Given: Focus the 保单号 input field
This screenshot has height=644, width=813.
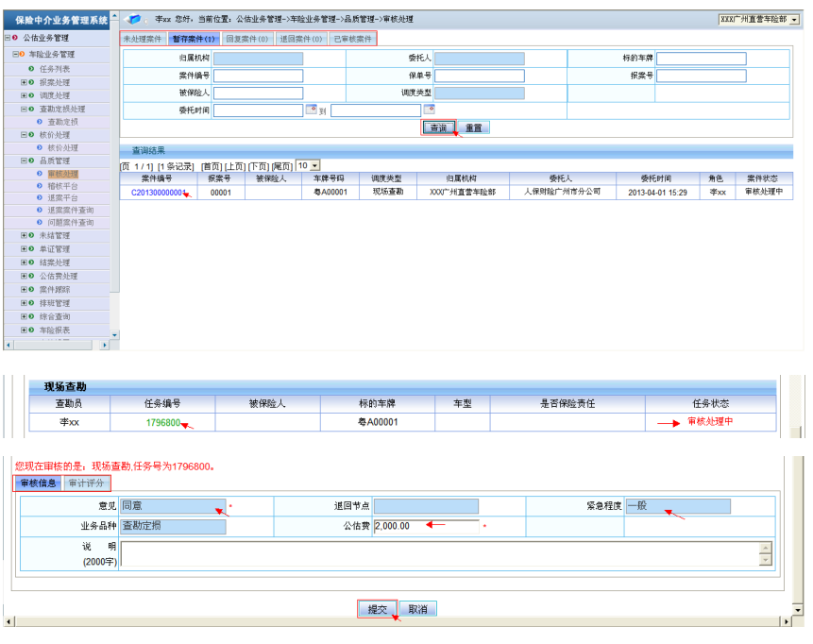Looking at the screenshot, I should [x=479, y=76].
